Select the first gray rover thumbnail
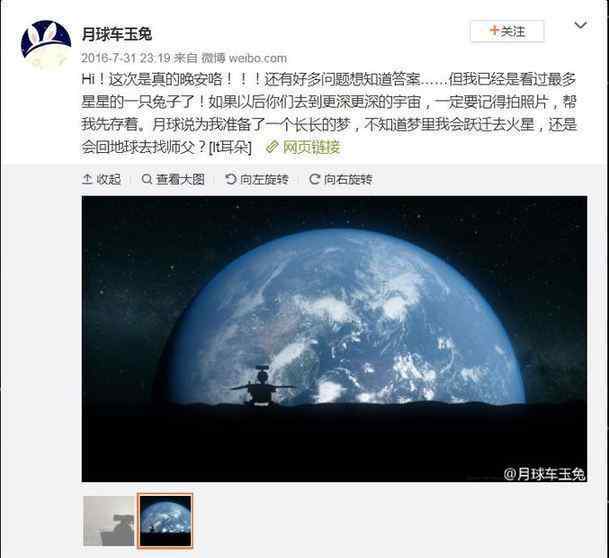 [x=109, y=521]
